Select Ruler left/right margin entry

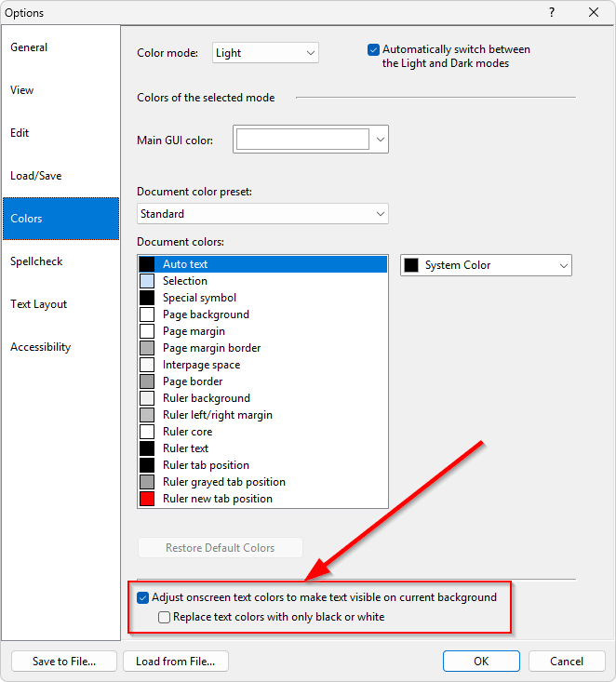coord(262,415)
